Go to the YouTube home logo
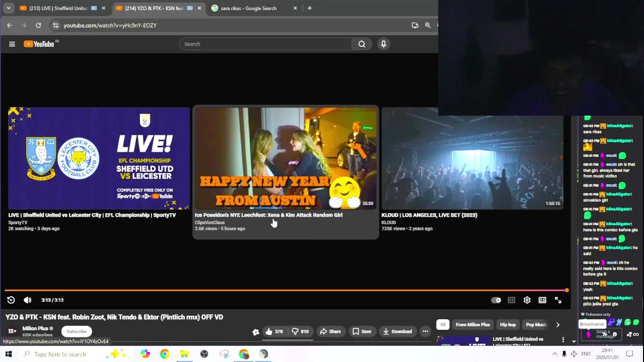Image resolution: width=644 pixels, height=362 pixels. (40, 44)
